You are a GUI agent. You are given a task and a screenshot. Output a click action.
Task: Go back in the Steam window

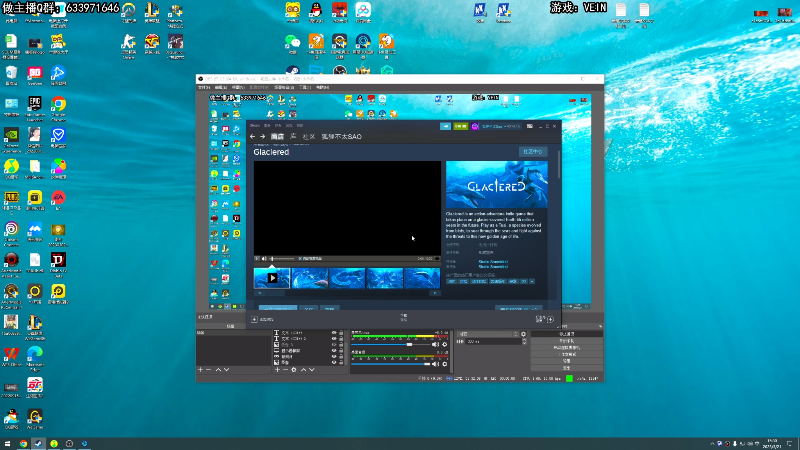coord(253,136)
